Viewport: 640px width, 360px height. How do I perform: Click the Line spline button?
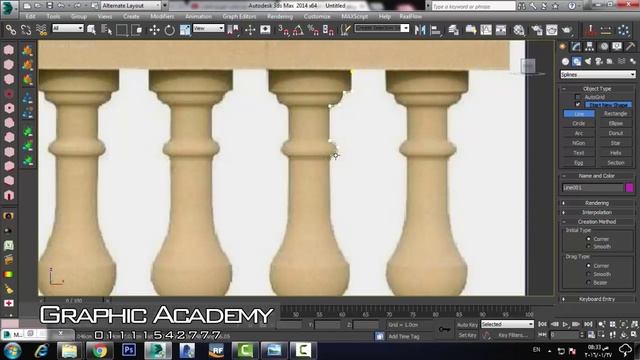tap(579, 114)
